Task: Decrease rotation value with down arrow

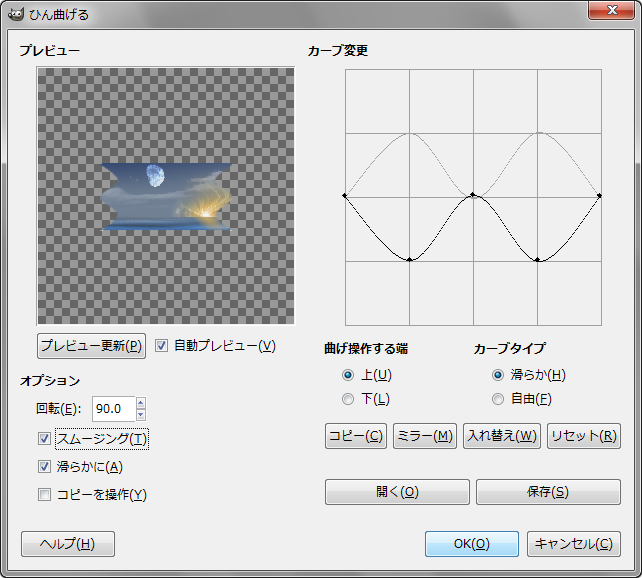Action: point(141,415)
